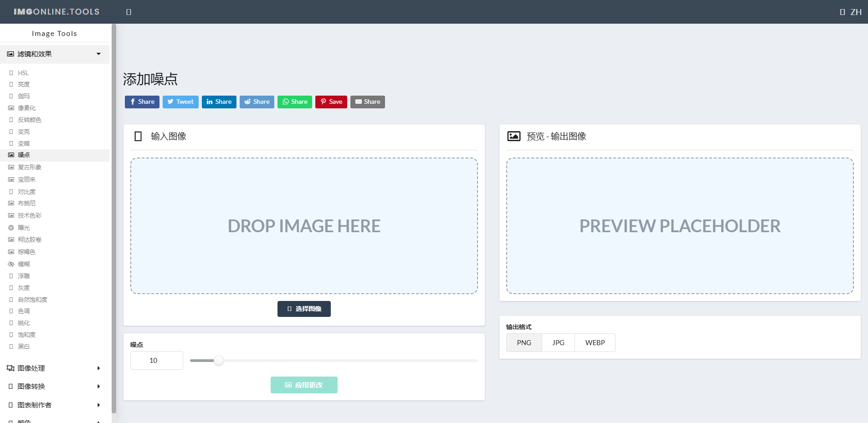
Task: Select WEBP output format
Action: [x=595, y=342]
